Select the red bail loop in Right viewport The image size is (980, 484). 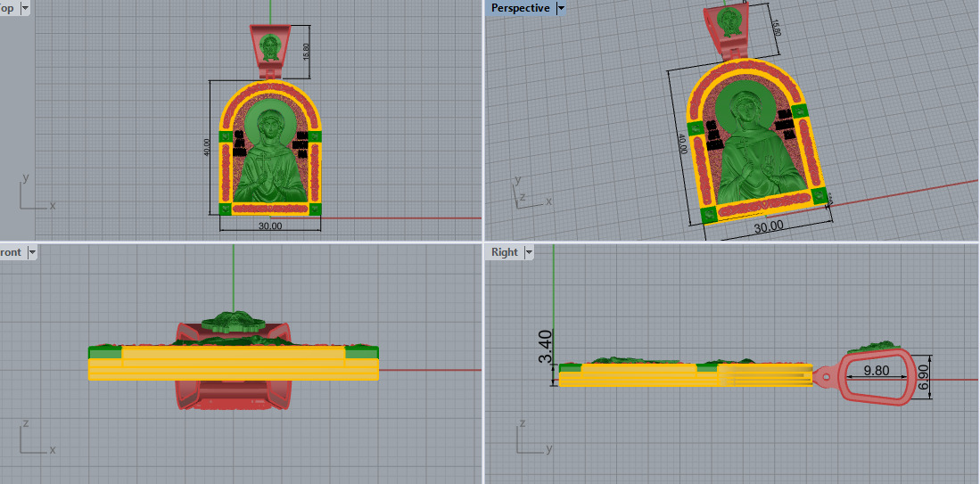(878, 376)
